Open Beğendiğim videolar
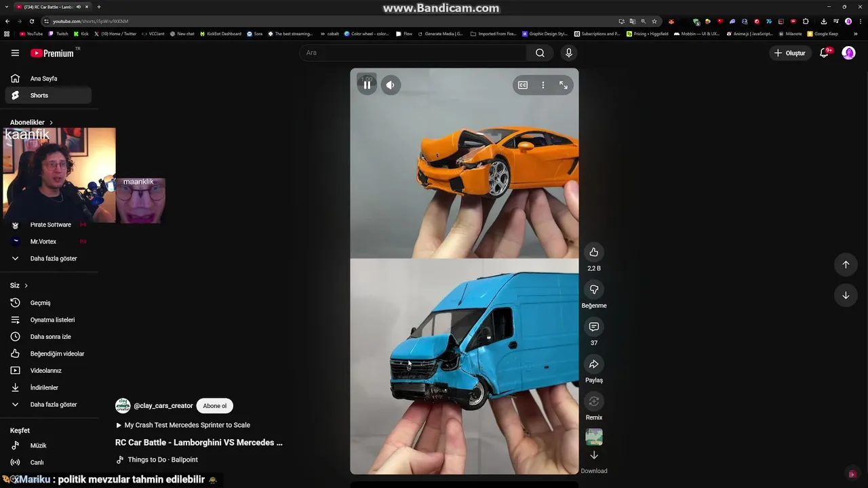The width and height of the screenshot is (868, 488). [x=48, y=354]
